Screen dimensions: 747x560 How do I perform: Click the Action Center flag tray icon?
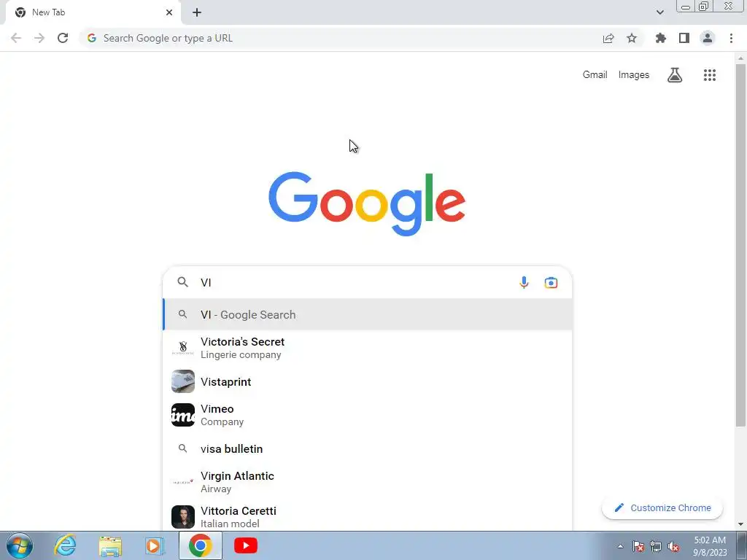638,546
